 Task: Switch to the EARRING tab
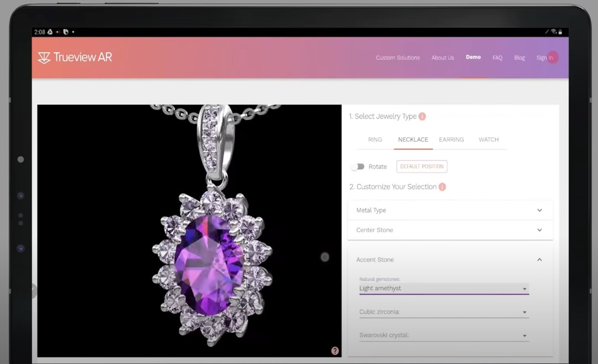coord(451,139)
